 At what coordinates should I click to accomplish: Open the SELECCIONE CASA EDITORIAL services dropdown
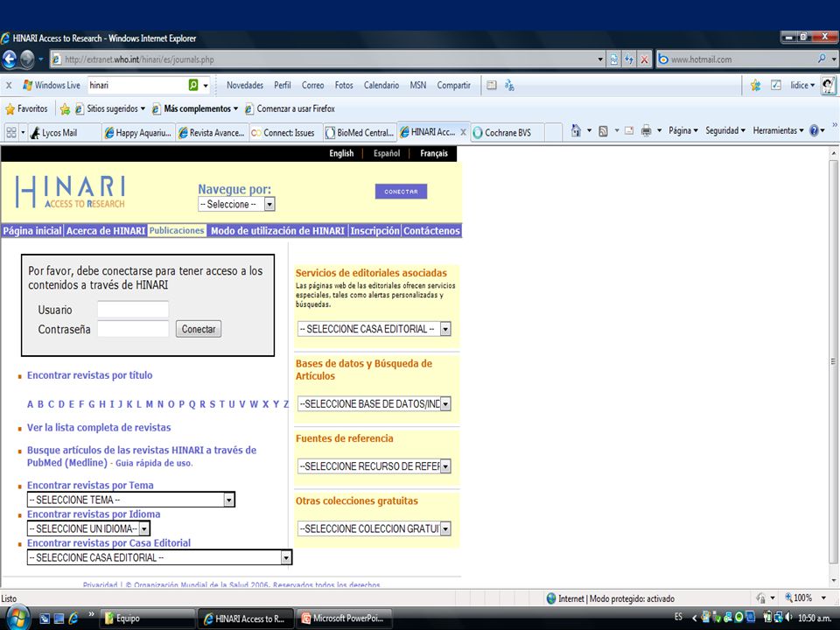pyautogui.click(x=374, y=329)
